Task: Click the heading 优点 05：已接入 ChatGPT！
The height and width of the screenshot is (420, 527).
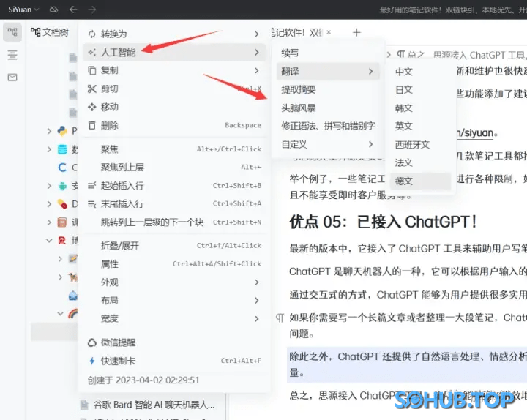Action: [x=383, y=222]
